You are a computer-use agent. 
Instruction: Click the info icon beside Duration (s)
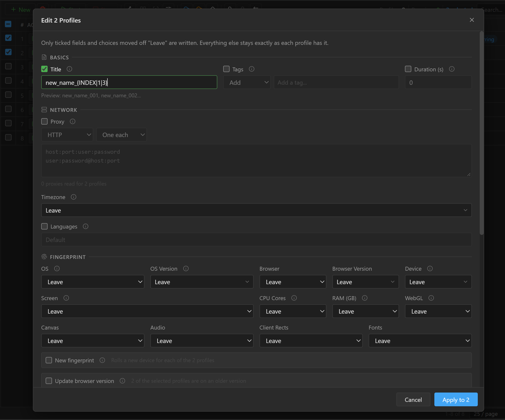452,69
